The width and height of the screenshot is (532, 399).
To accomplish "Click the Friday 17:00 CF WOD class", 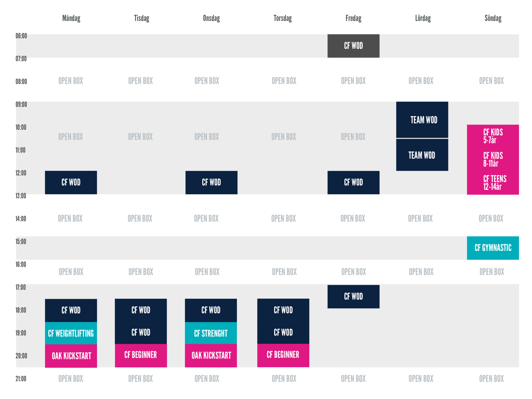I will [353, 297].
